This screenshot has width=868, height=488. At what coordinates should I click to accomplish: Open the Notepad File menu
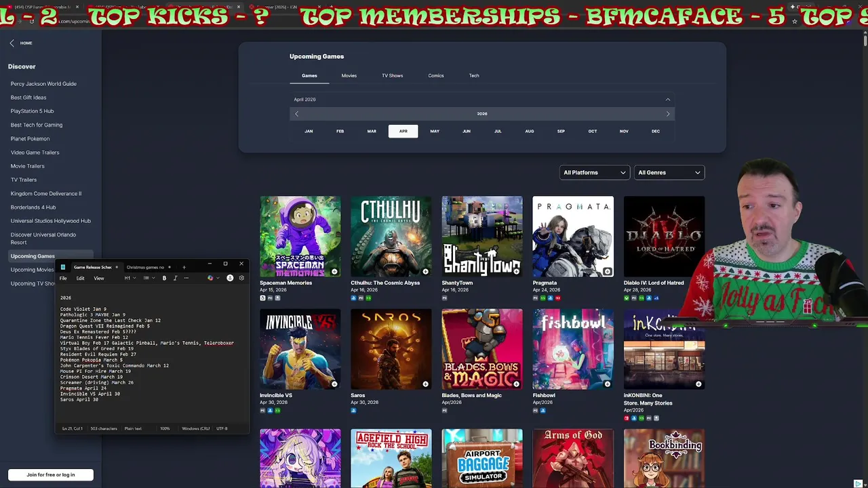point(63,278)
